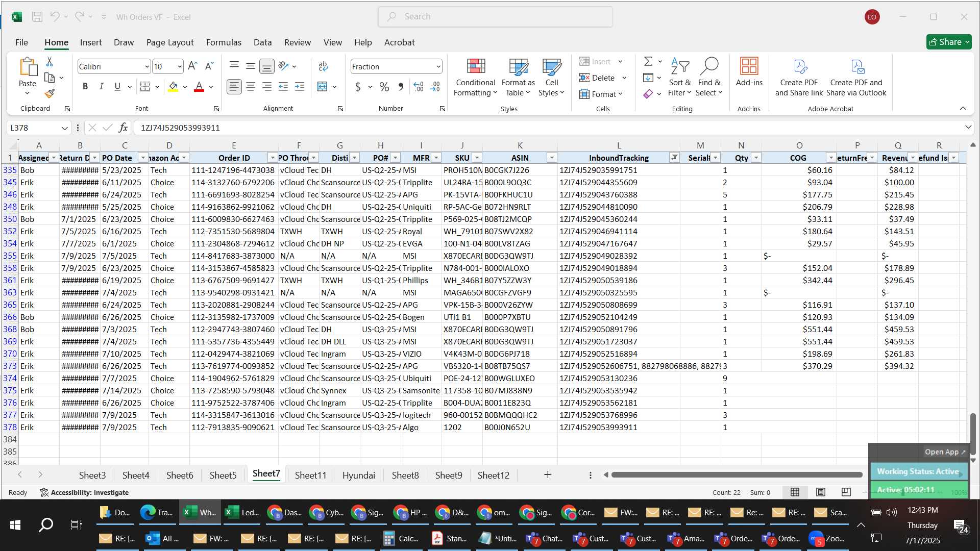The width and height of the screenshot is (980, 551).
Task: Click Accessibility: Investigate in status bar
Action: tap(84, 492)
